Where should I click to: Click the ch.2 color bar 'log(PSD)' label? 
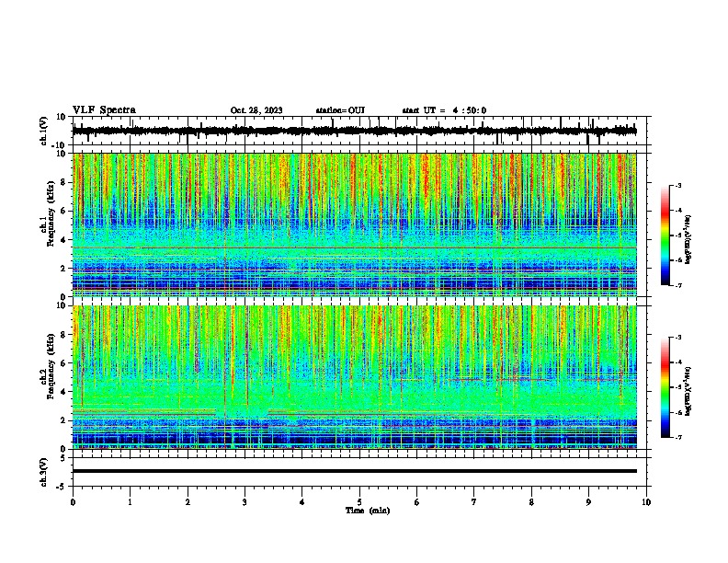688,392
